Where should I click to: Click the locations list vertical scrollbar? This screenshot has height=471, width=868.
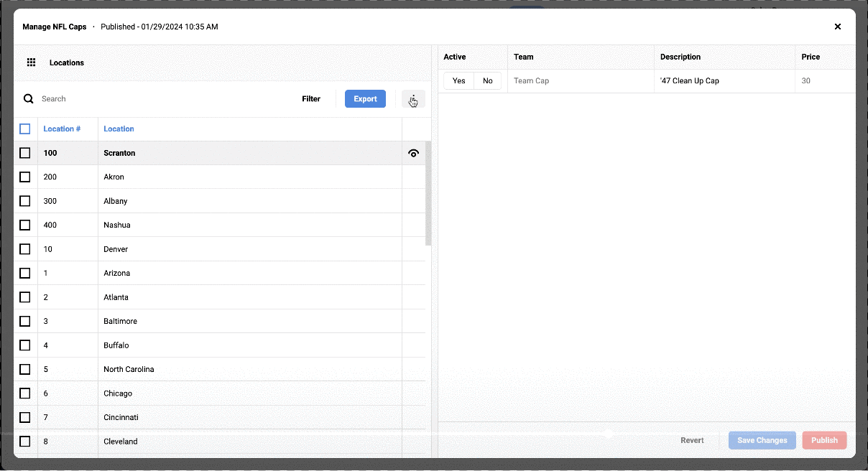point(428,194)
